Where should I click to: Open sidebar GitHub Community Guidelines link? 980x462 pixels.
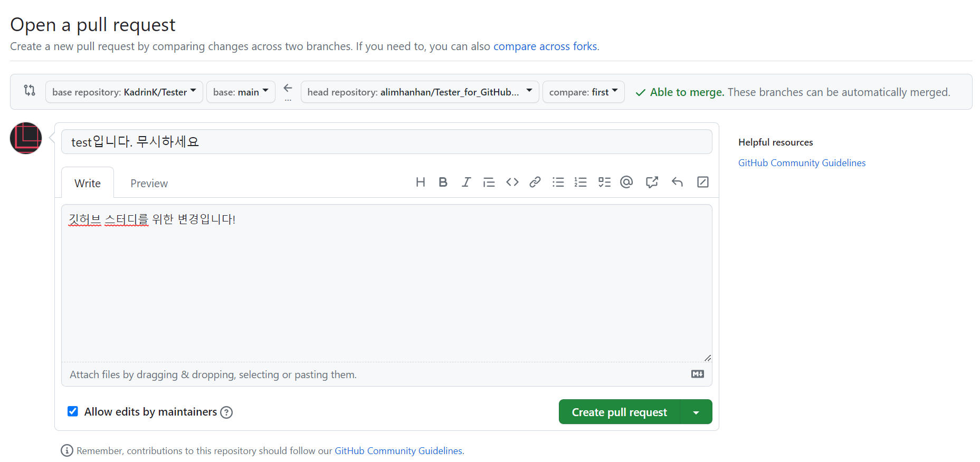point(802,163)
